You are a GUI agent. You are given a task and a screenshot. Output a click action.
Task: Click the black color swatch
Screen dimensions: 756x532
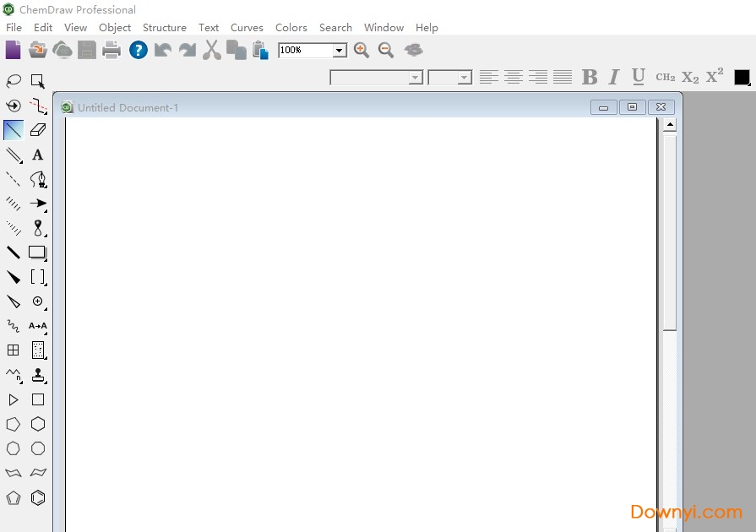click(x=742, y=77)
